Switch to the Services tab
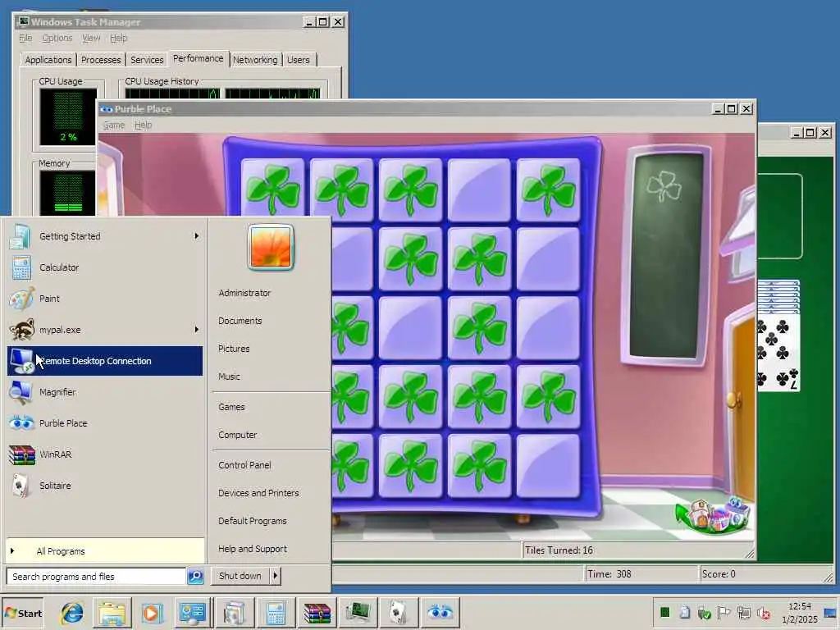Screen dimensions: 840x630 (x=147, y=59)
